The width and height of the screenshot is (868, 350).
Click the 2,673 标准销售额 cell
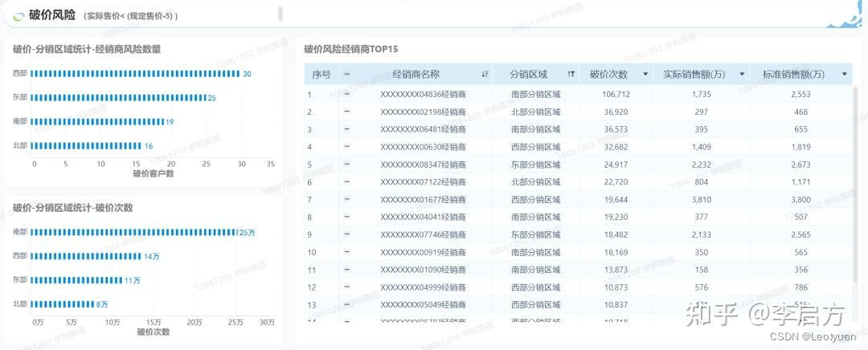click(x=800, y=165)
